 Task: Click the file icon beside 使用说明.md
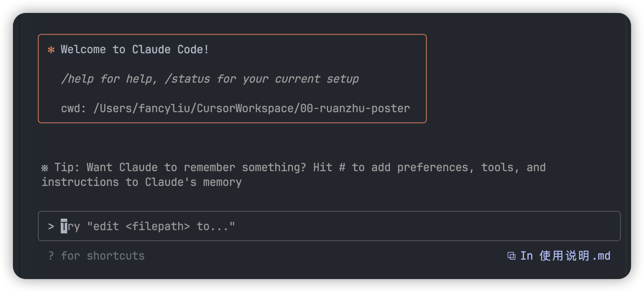pos(511,256)
